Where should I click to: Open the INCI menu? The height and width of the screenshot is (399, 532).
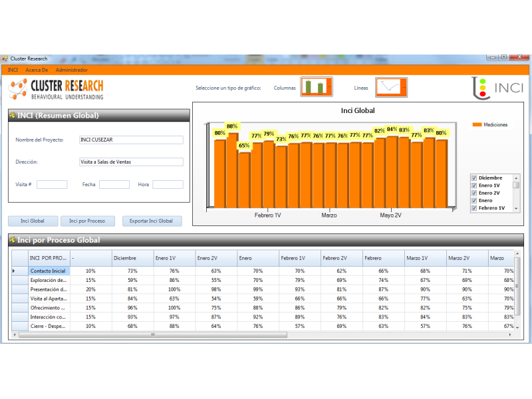pos(13,70)
